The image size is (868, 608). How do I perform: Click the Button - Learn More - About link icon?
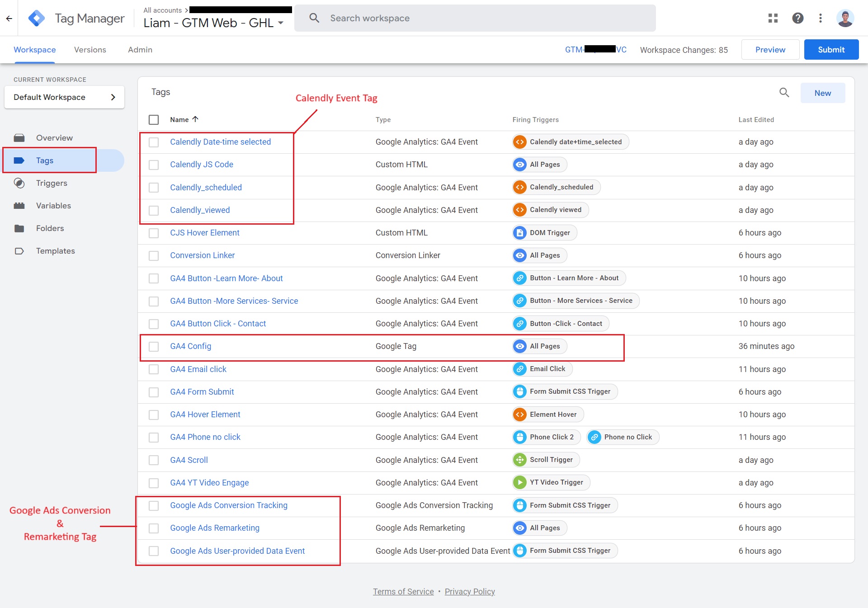[520, 278]
